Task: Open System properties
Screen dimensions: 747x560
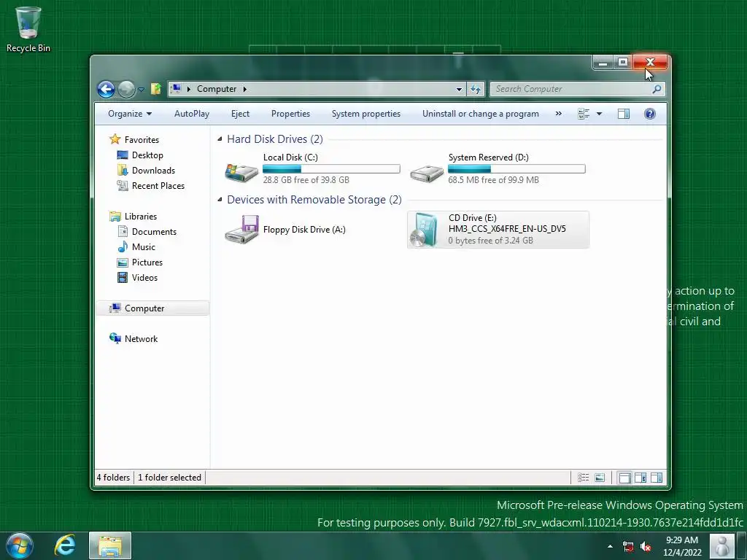Action: click(366, 114)
